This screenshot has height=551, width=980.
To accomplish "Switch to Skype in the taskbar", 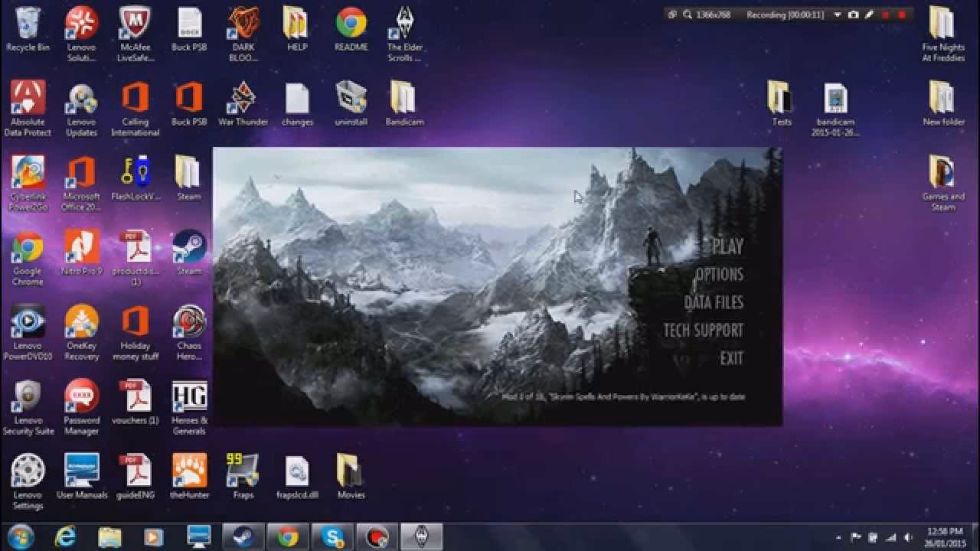I will (333, 536).
